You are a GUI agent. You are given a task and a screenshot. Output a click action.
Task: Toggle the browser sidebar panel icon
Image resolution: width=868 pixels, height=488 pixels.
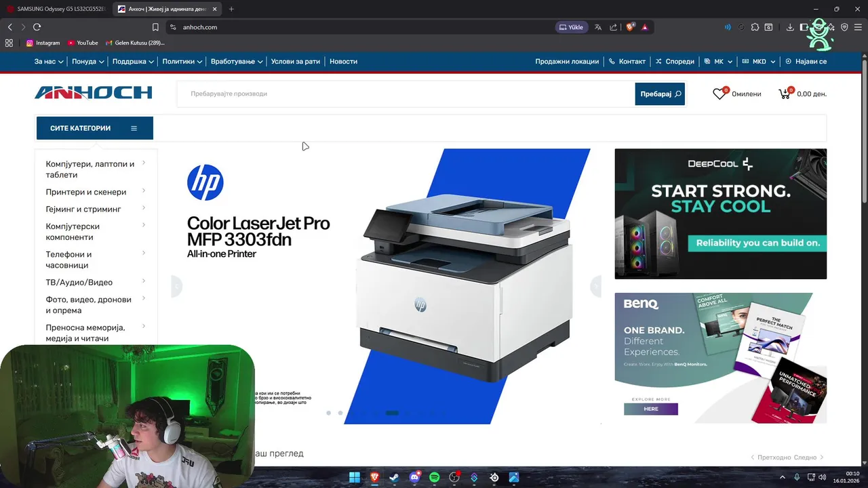[804, 27]
